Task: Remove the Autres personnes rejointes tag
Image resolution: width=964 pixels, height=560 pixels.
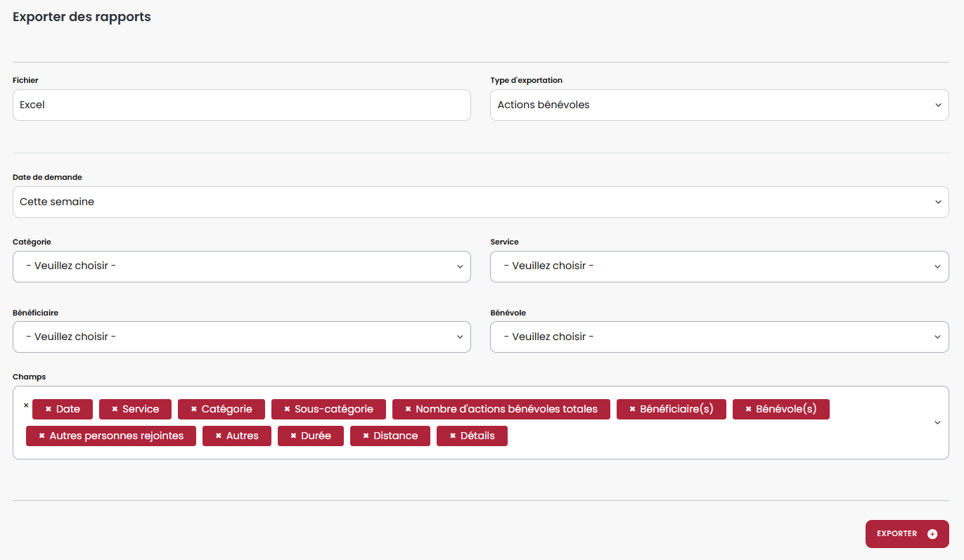Action: 41,436
